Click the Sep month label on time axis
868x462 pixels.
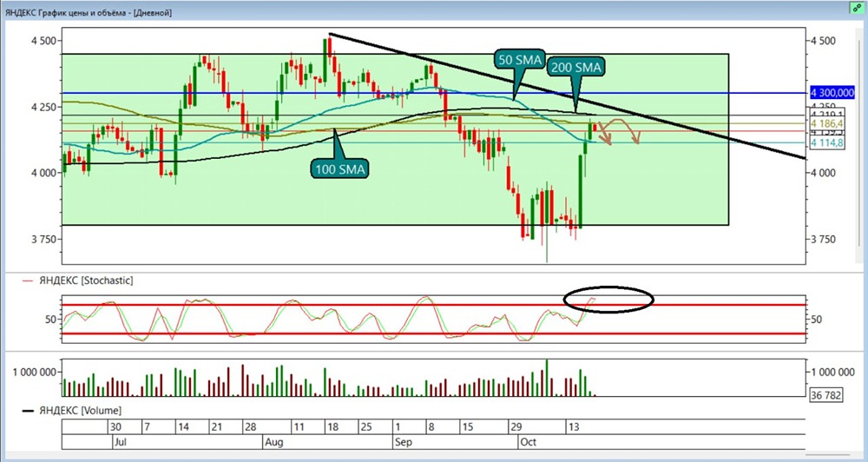(403, 443)
